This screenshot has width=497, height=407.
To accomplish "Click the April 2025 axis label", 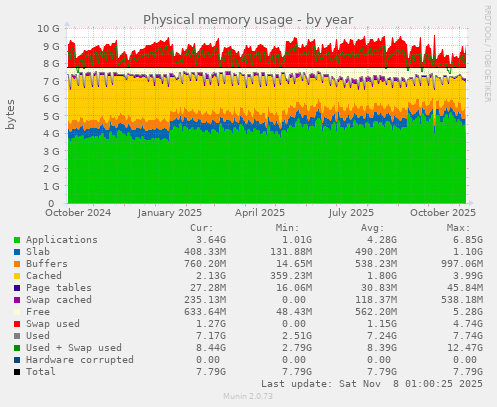I will pyautogui.click(x=260, y=213).
